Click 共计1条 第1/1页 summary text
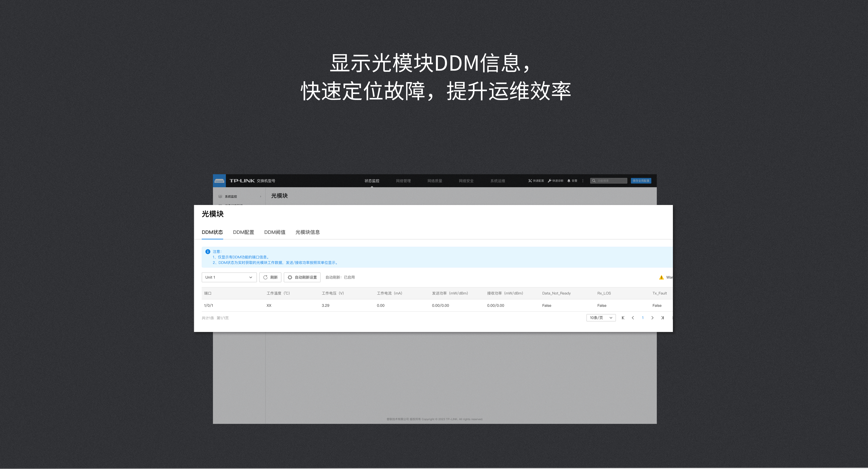Viewport: 868px width, 469px height. coord(215,318)
